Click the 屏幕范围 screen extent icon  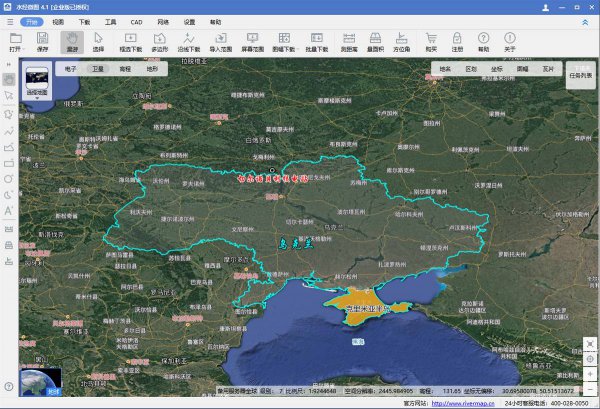253,40
